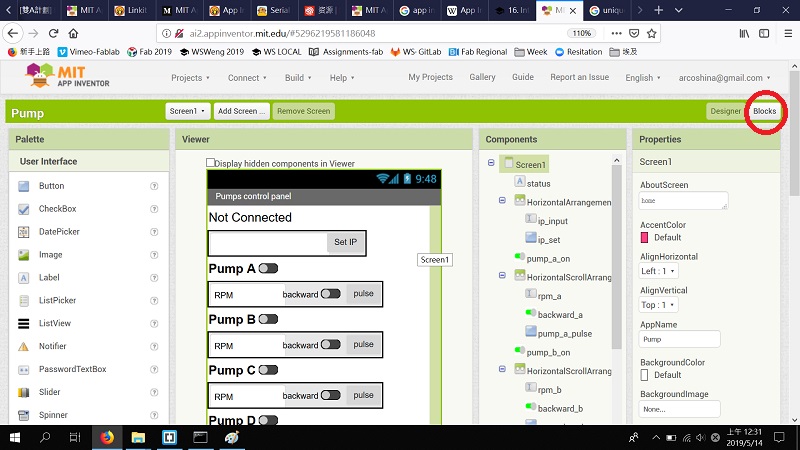Open help for Button component

point(154,186)
